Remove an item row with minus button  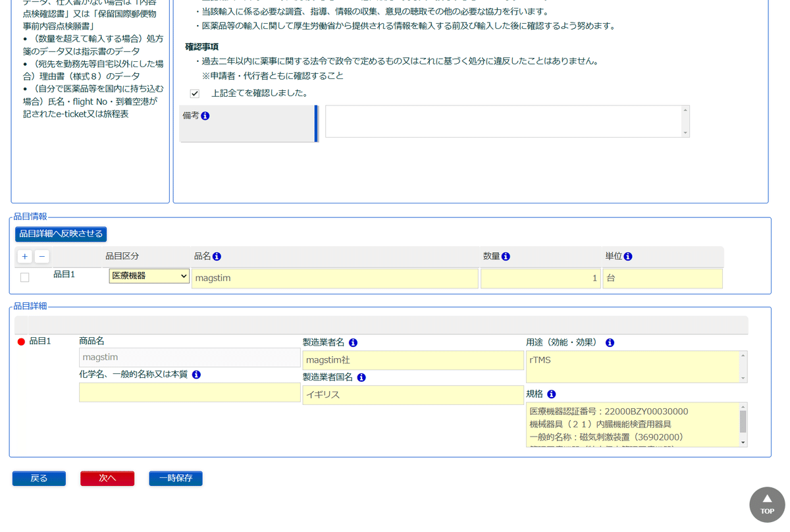(x=41, y=257)
